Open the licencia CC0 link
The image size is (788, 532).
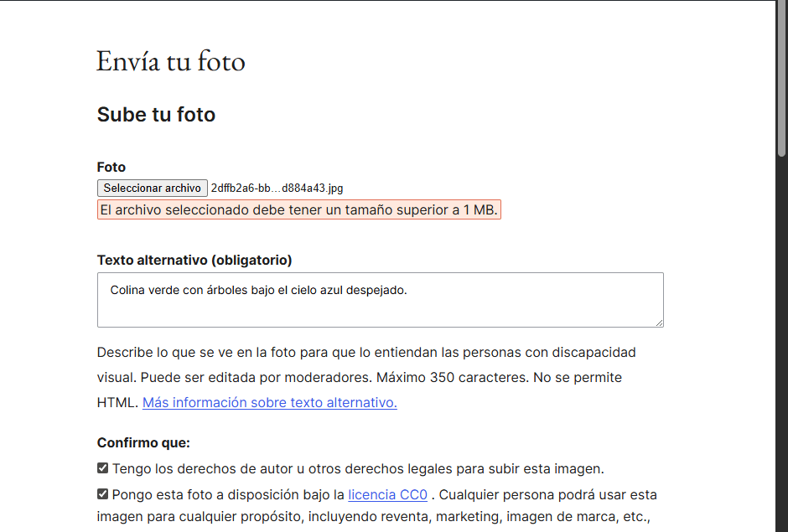(x=387, y=494)
